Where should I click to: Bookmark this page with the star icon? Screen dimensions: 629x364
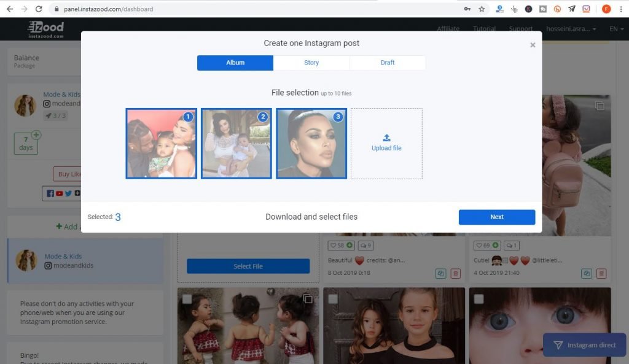coord(482,9)
